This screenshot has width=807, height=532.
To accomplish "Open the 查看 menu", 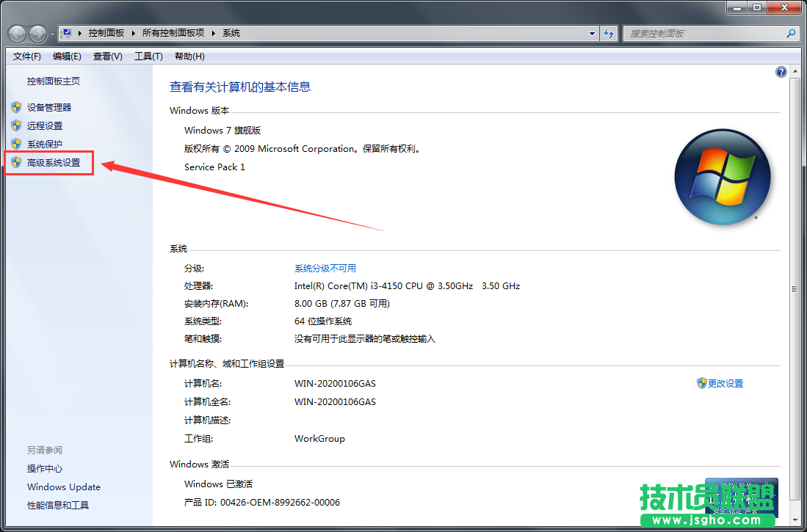I will click(x=107, y=56).
